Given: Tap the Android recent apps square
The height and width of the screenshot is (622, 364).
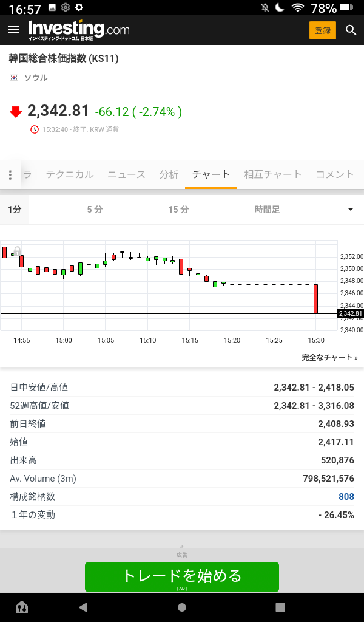Looking at the screenshot, I should (280, 607).
